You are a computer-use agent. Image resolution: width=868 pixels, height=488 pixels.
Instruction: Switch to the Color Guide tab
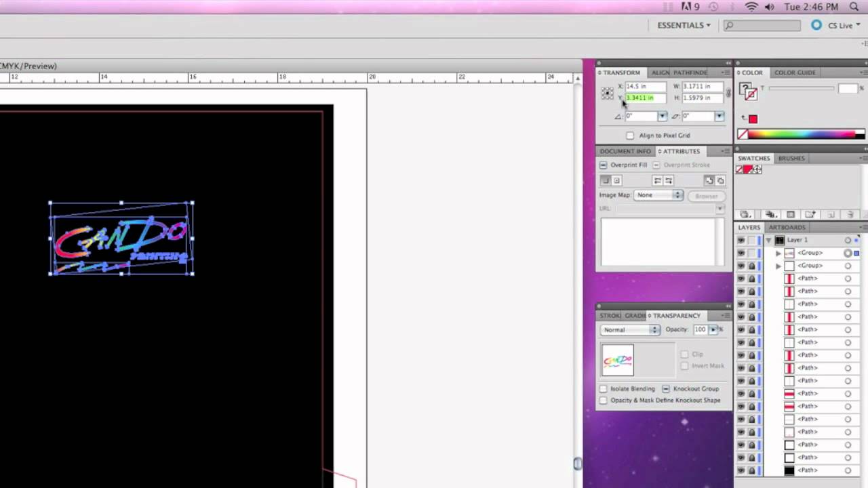[x=795, y=73]
